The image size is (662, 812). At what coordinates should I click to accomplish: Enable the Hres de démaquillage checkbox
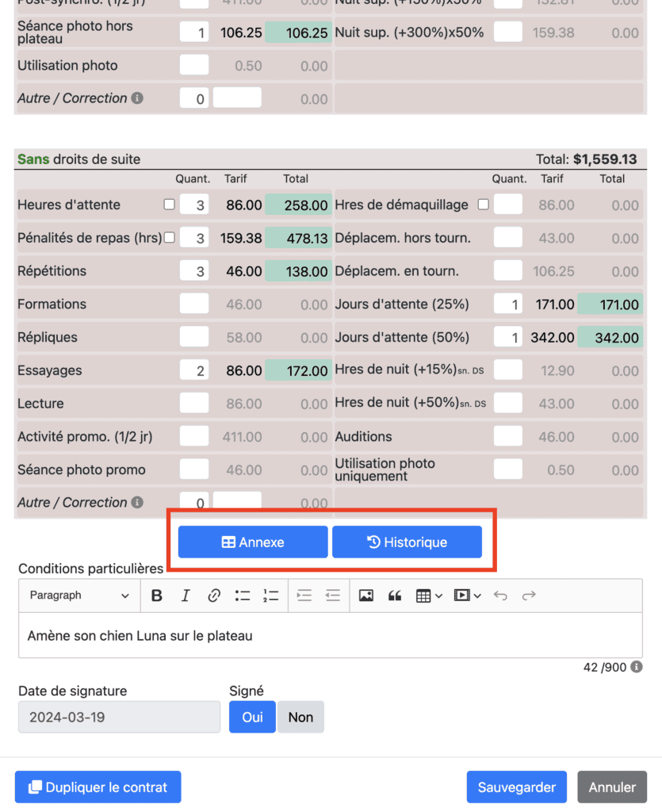pos(484,205)
